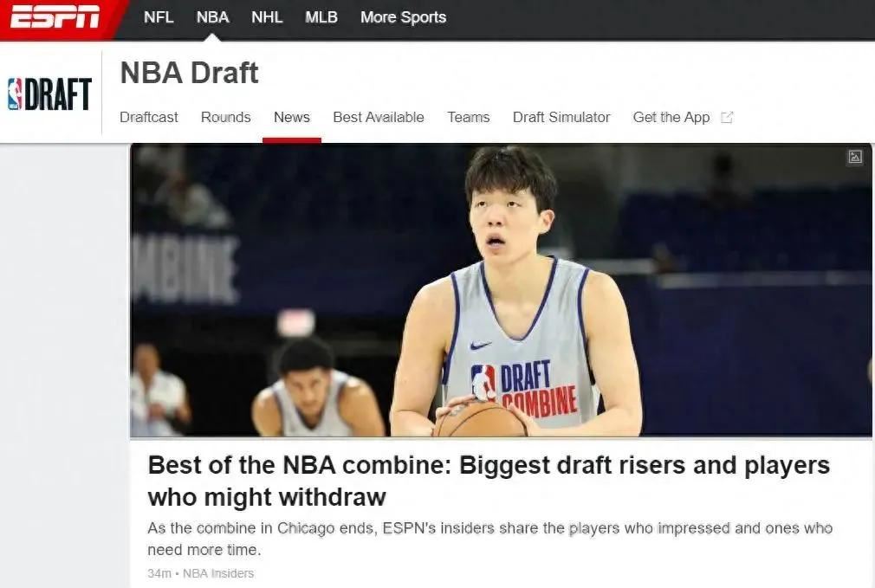Launch the Draft Simulator tab
Viewport: 875px width, 588px height.
(x=561, y=117)
